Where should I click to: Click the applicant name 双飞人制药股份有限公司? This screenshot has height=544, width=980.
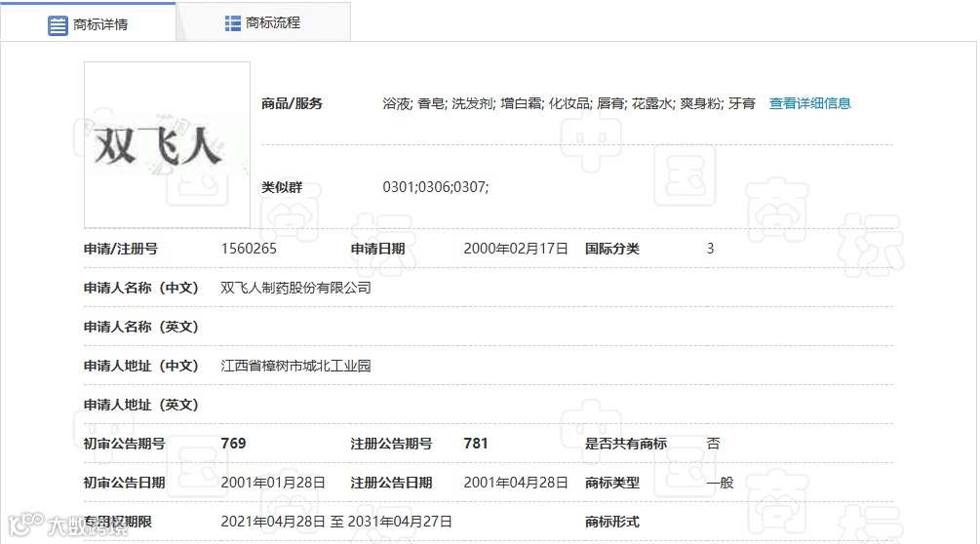click(x=295, y=288)
